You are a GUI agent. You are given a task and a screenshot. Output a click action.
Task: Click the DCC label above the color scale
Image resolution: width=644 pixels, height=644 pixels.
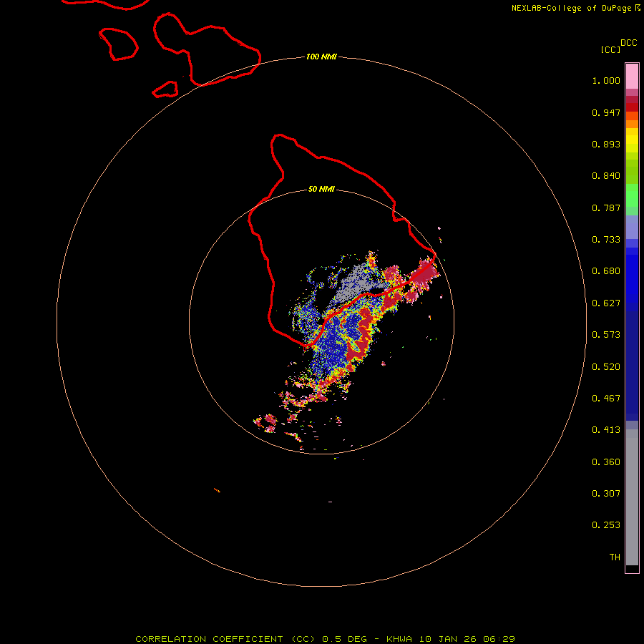tap(628, 43)
